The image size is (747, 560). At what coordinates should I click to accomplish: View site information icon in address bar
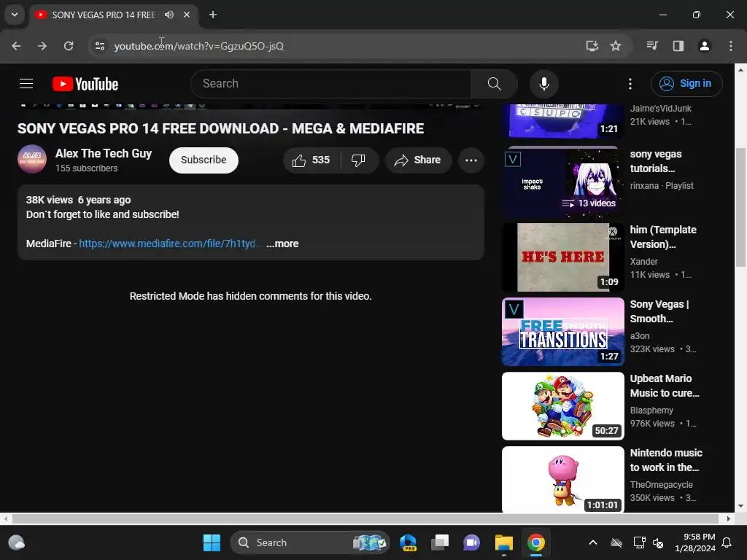(x=99, y=46)
